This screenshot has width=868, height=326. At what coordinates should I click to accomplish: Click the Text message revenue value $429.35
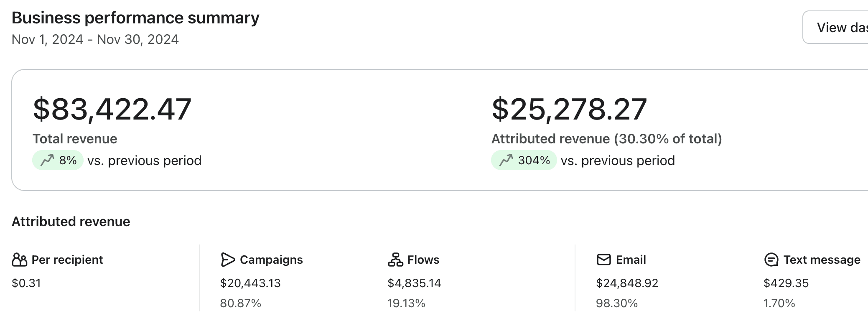point(786,283)
